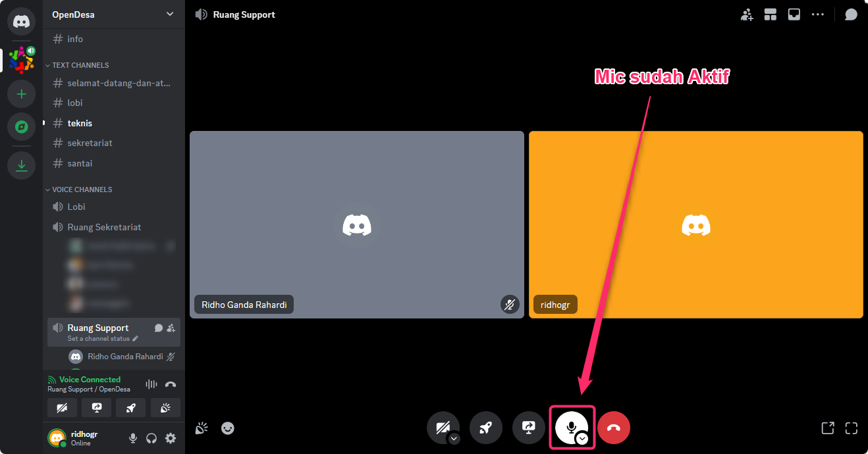The width and height of the screenshot is (868, 454).
Task: Open soundboard icon beside emoji button
Action: pos(202,428)
